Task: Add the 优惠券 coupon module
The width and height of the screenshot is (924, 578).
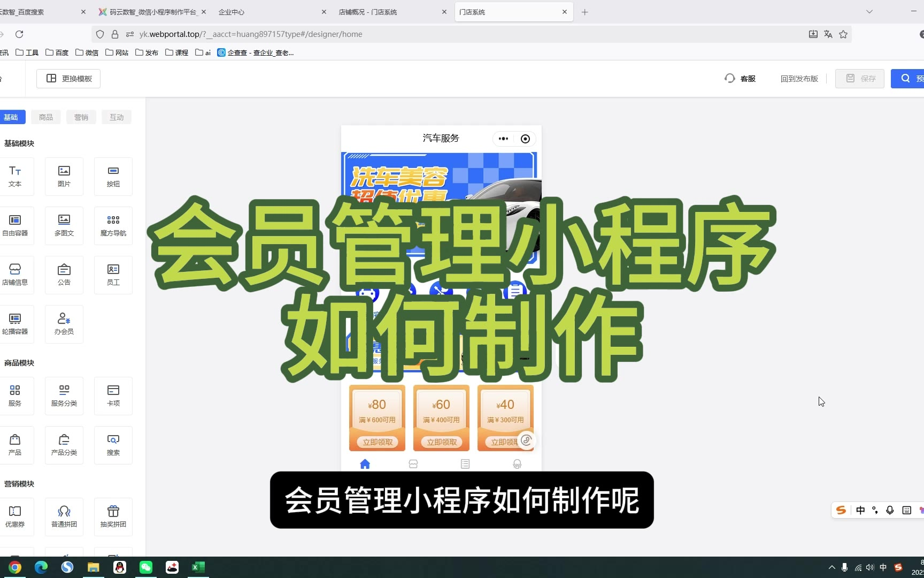Action: (x=15, y=516)
